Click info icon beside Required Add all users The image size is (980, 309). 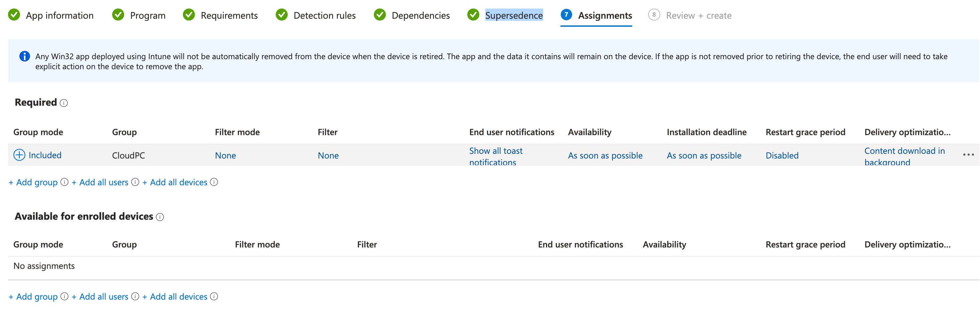click(x=135, y=182)
